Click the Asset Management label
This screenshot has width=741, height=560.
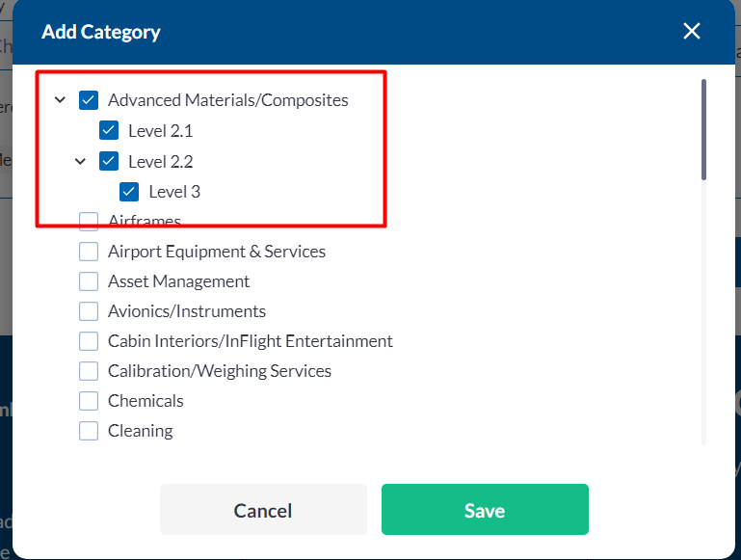click(x=179, y=281)
